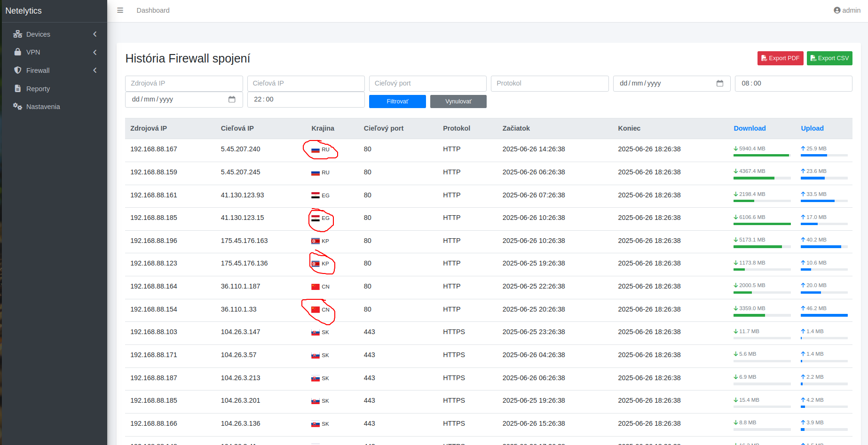Click the VPN lock icon
868x445 pixels.
click(x=18, y=52)
